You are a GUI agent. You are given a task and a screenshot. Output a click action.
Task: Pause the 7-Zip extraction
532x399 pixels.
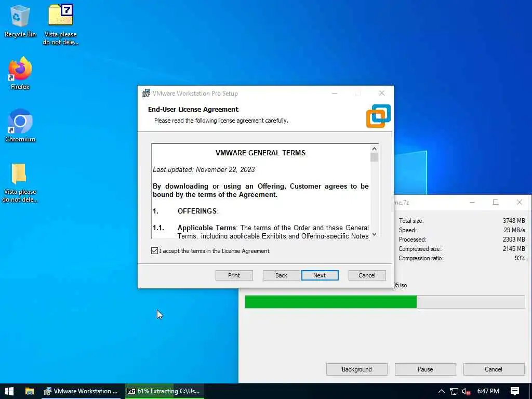[425, 369]
